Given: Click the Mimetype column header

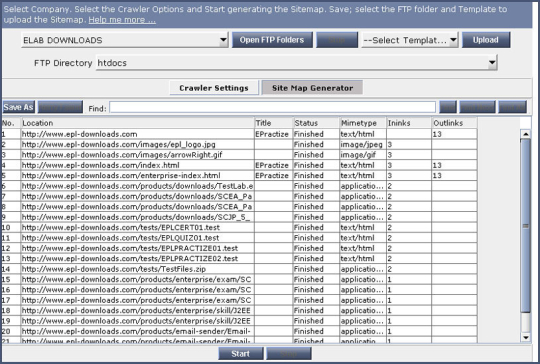Looking at the screenshot, I should tap(363, 123).
